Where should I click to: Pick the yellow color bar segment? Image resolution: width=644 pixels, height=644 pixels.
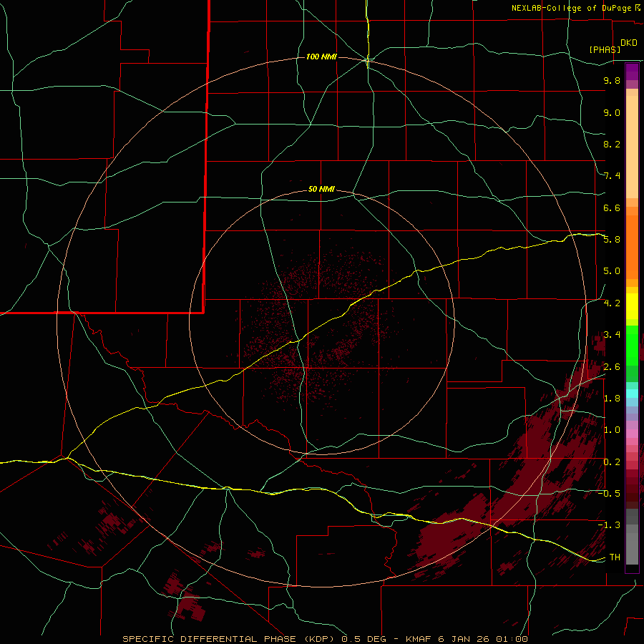632,306
